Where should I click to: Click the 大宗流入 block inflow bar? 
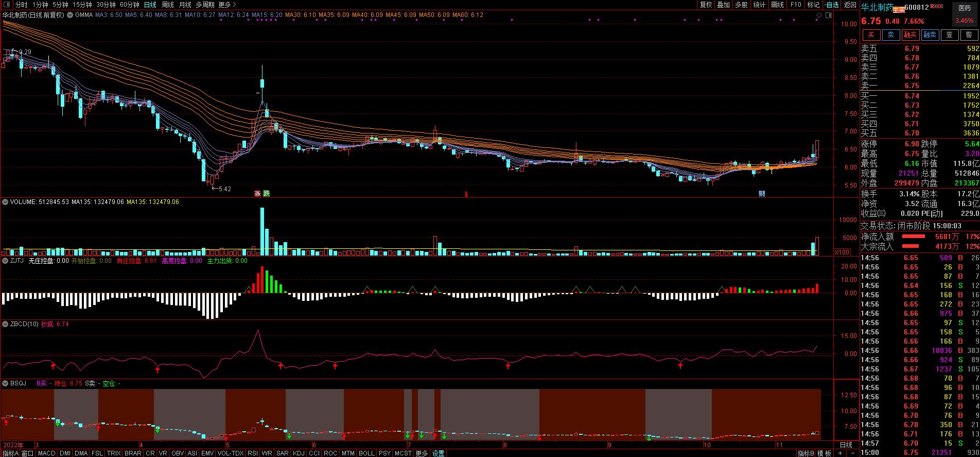pos(911,246)
